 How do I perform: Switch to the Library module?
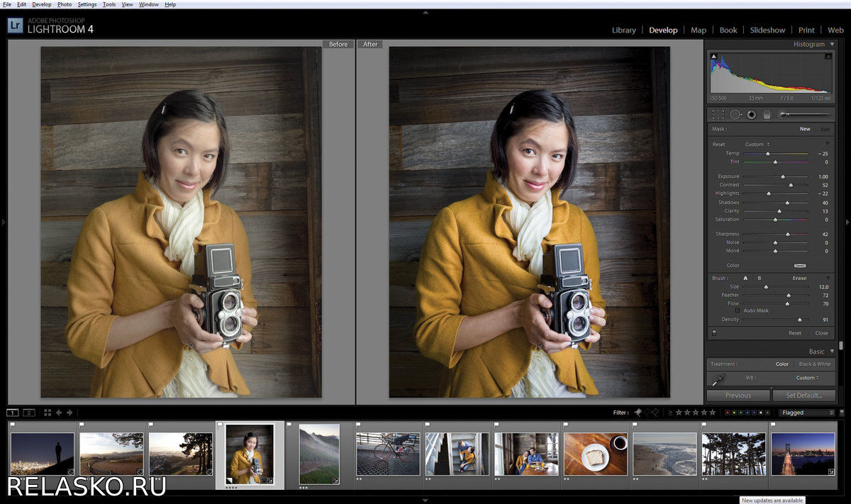click(623, 30)
